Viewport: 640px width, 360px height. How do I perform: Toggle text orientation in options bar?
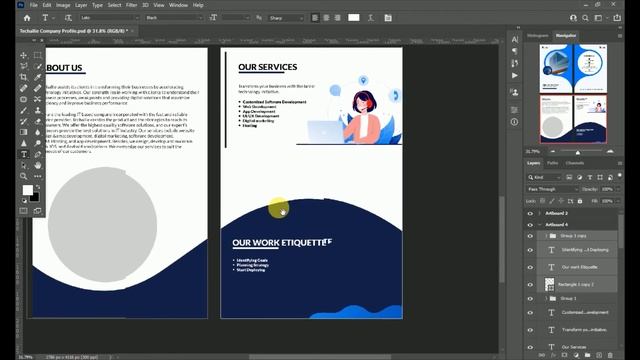pos(68,18)
